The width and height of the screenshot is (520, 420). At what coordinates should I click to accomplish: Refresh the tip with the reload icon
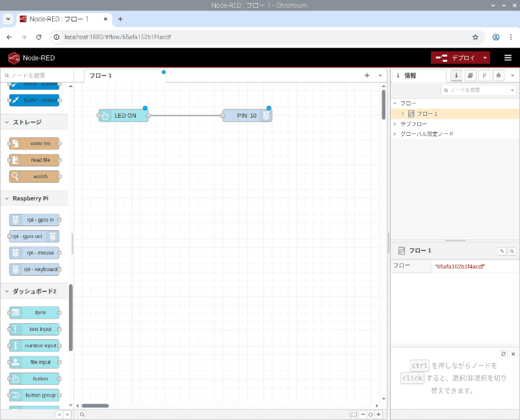click(503, 354)
